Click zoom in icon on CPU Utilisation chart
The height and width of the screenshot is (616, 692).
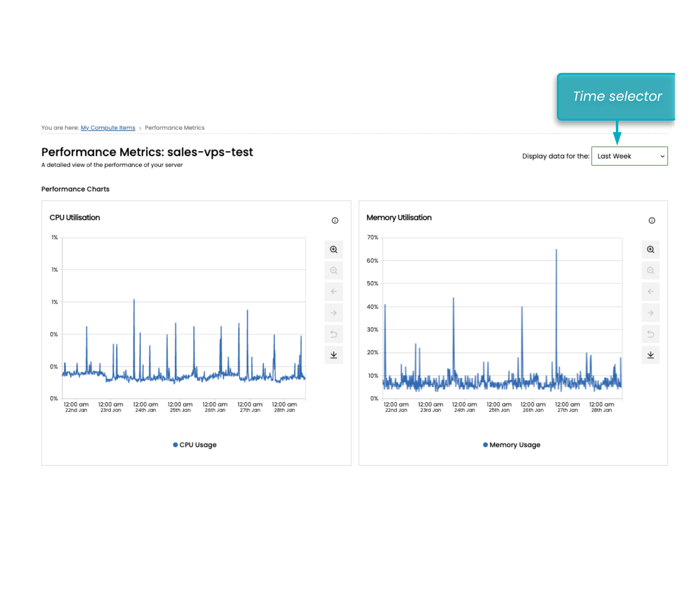(x=334, y=250)
